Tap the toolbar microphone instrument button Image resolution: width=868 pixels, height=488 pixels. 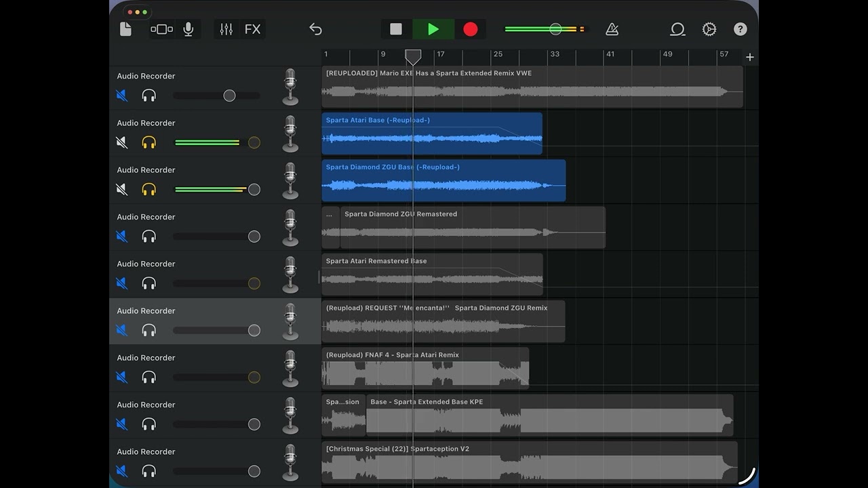188,29
